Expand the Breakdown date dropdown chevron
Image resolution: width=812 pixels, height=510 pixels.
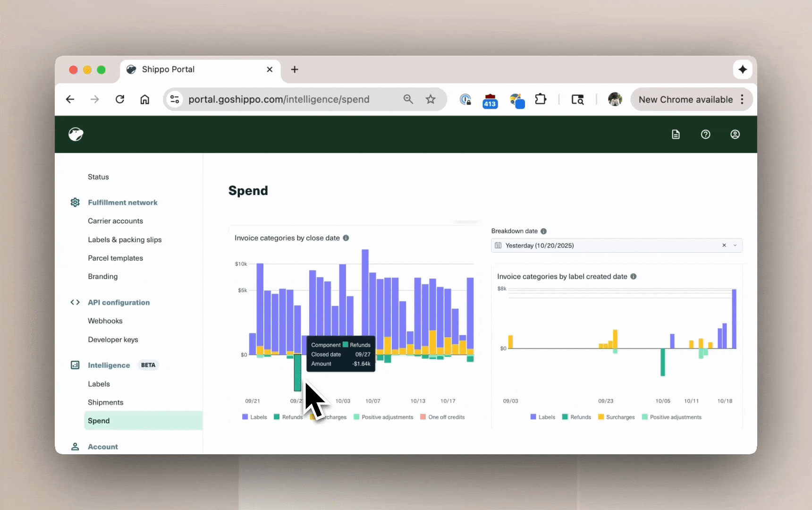click(735, 246)
